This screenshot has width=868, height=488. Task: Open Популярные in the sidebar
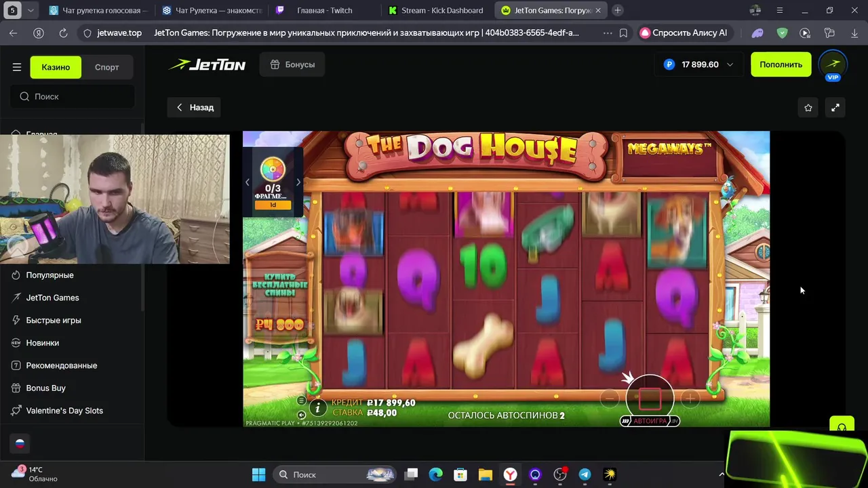(50, 275)
